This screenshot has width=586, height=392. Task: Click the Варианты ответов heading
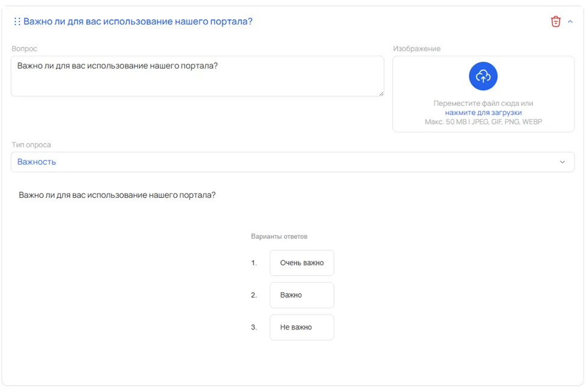click(279, 236)
